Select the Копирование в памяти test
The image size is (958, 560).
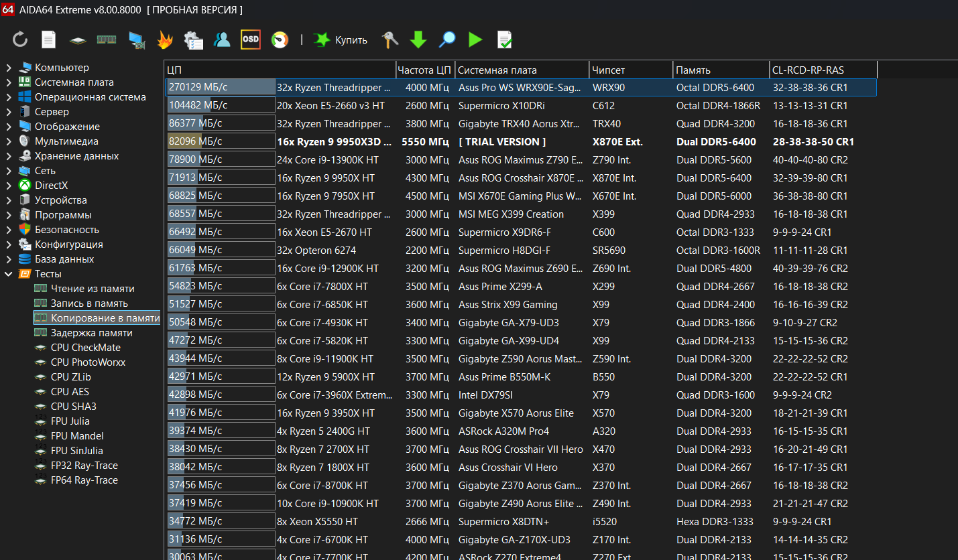(105, 318)
